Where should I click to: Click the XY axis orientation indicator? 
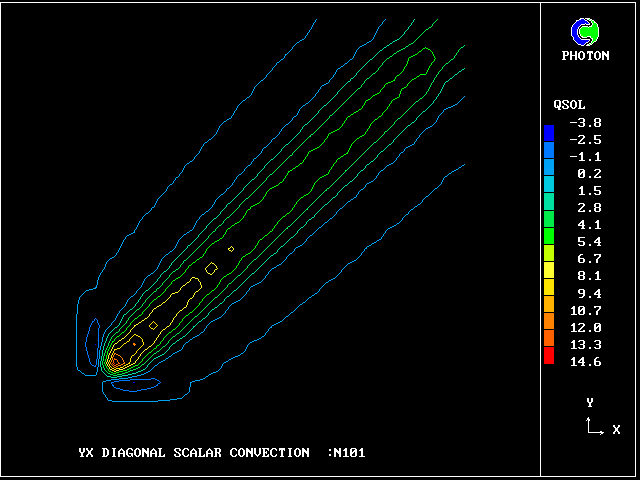[593, 427]
